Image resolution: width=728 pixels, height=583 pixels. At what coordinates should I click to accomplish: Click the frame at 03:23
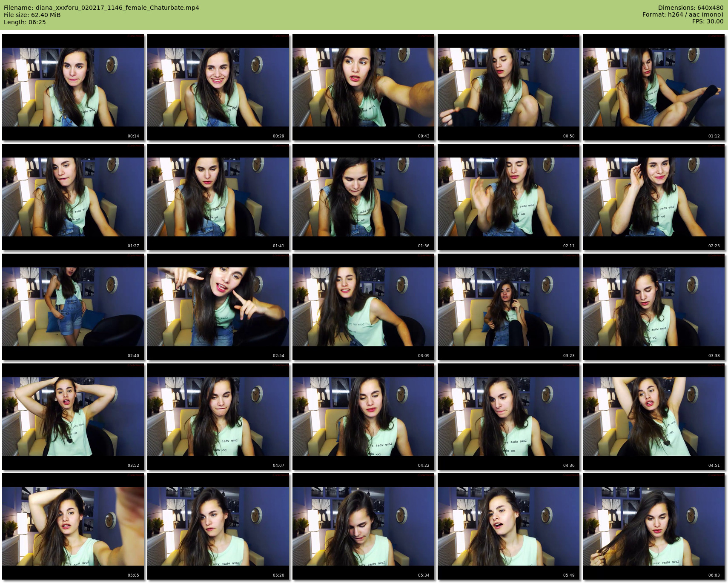tap(508, 307)
